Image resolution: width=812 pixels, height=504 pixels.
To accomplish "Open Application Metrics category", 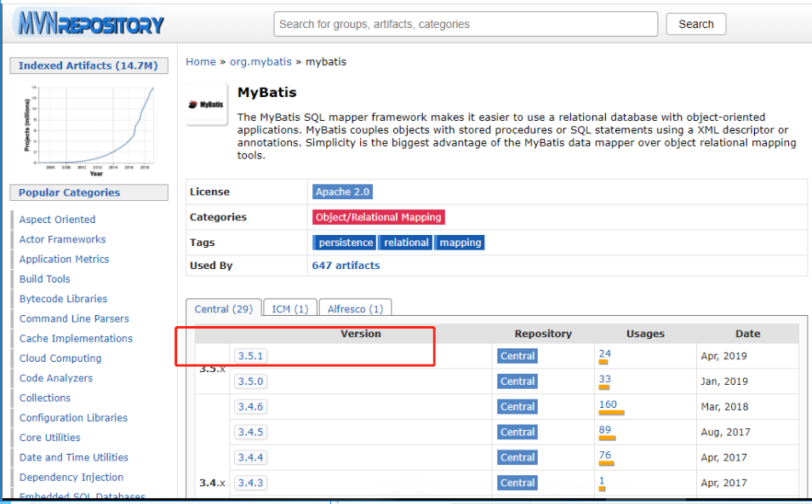I will (64, 259).
